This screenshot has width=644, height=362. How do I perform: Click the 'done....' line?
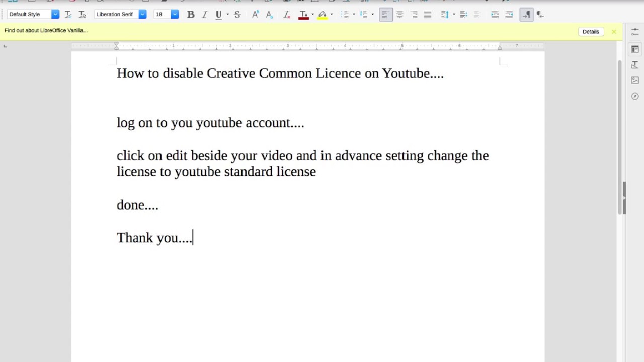coord(137,205)
